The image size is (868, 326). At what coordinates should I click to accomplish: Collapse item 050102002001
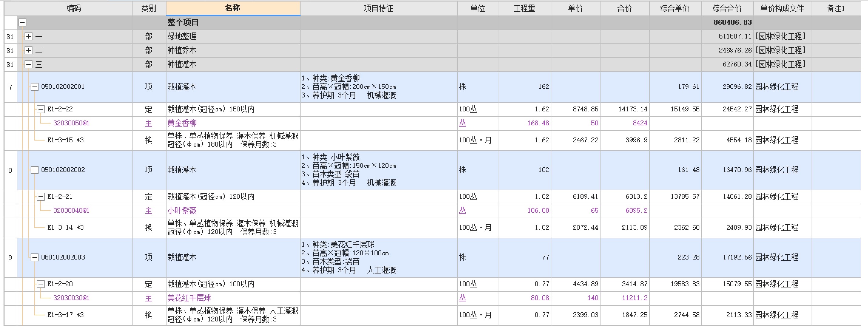[x=34, y=87]
